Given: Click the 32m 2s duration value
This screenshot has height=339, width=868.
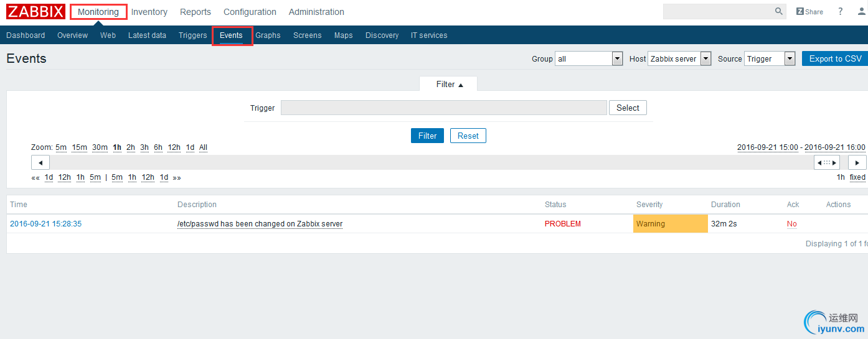Looking at the screenshot, I should click(724, 224).
